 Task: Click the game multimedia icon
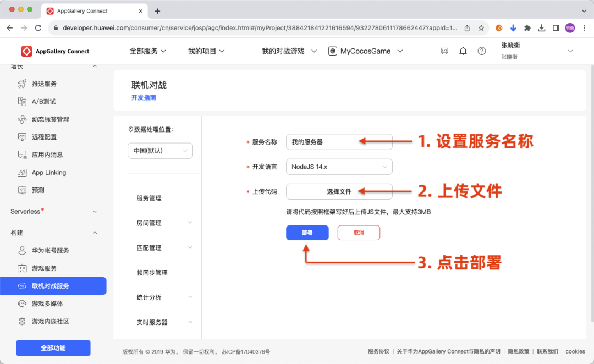[22, 304]
